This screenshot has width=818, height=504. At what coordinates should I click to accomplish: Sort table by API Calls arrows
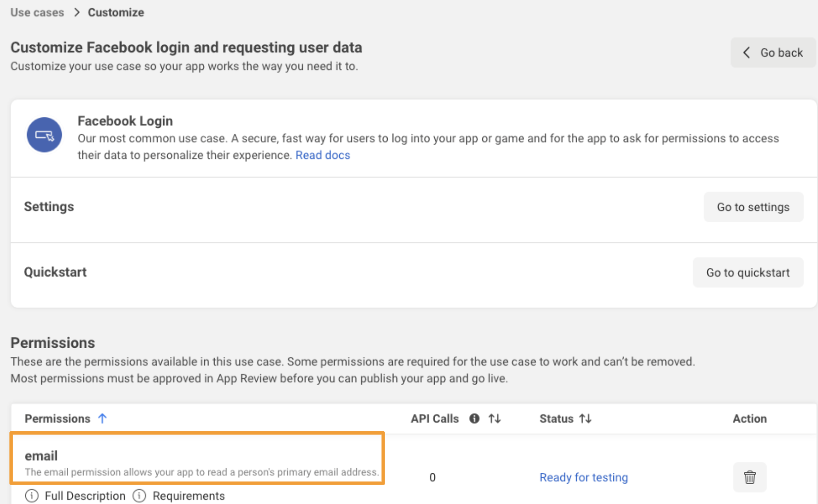click(494, 419)
